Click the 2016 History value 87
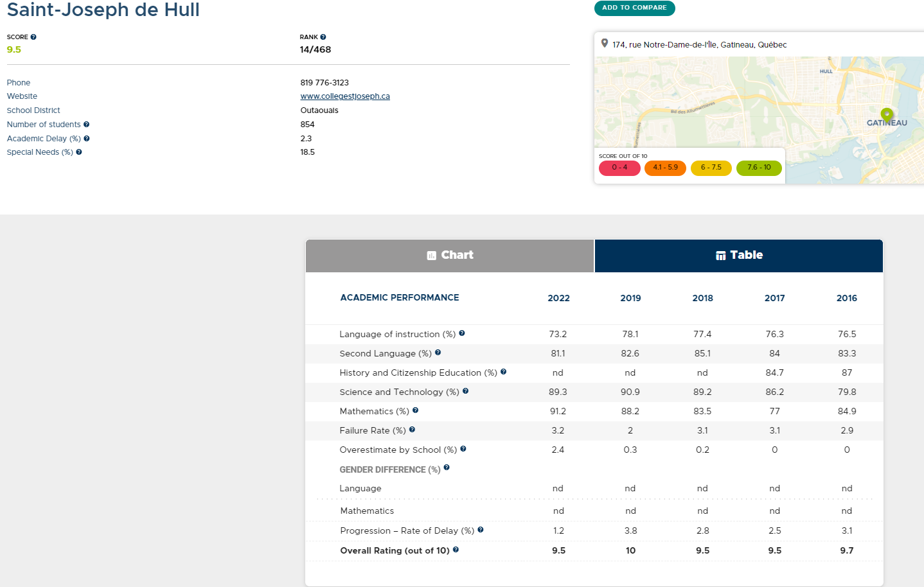 [847, 372]
